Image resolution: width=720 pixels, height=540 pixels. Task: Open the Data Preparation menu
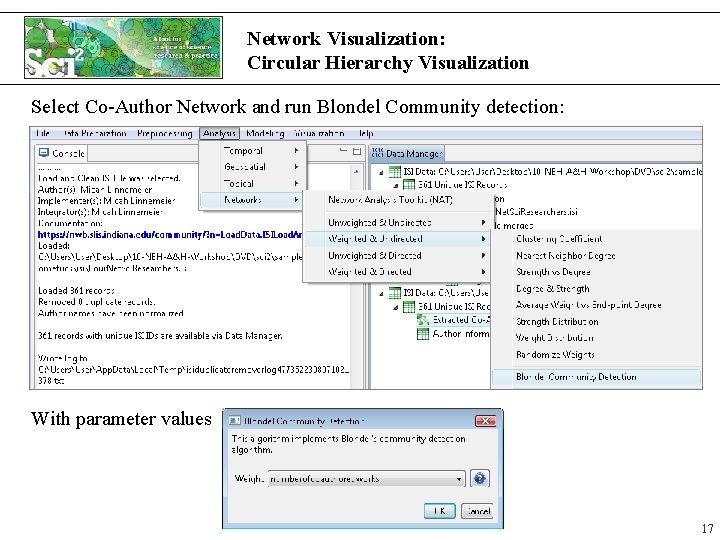click(x=95, y=134)
